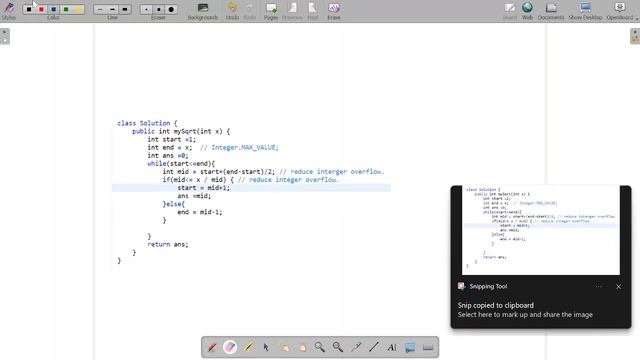Set small eraser size
This screenshot has width=640, height=360.
click(146, 9)
